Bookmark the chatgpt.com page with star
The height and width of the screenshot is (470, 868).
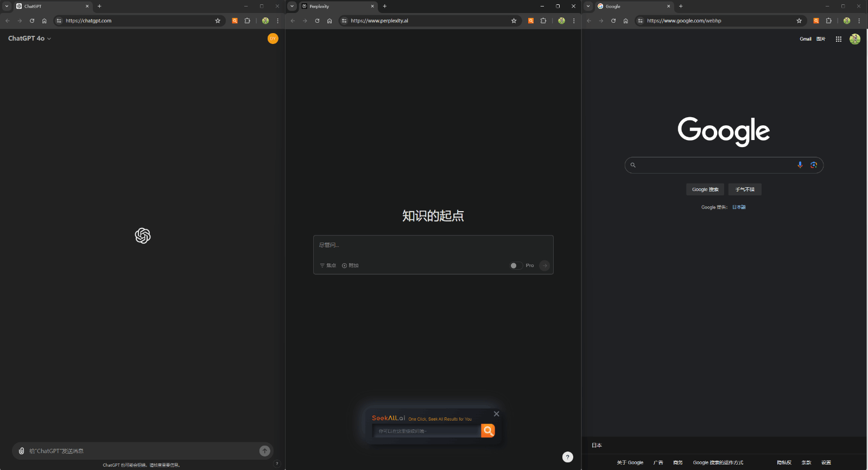pos(218,21)
